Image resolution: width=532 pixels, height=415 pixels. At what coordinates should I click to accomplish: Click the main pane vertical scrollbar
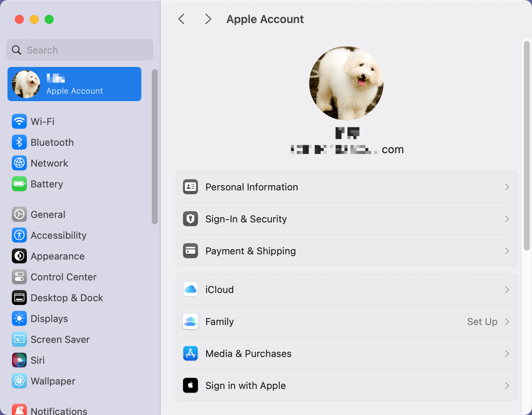[526, 146]
